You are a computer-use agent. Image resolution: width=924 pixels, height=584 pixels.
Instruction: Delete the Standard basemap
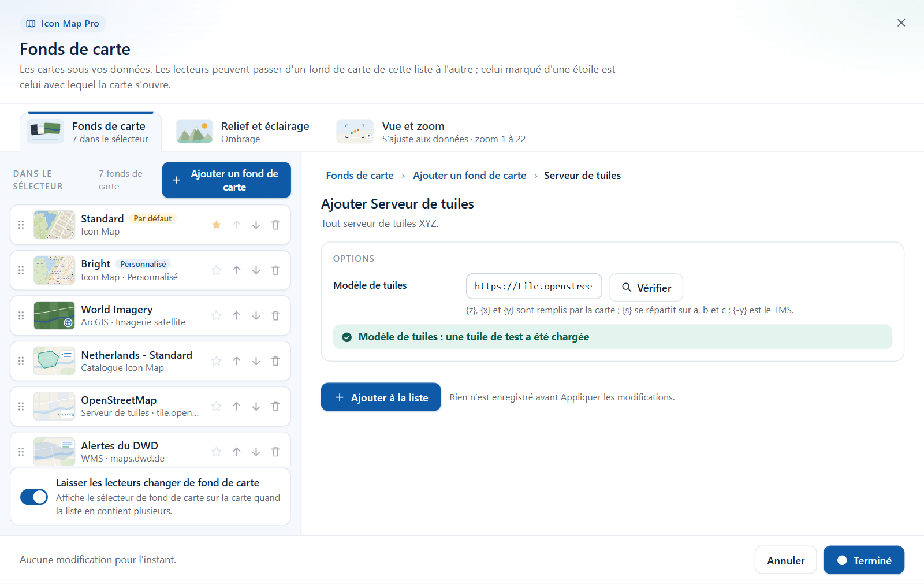[x=275, y=225]
